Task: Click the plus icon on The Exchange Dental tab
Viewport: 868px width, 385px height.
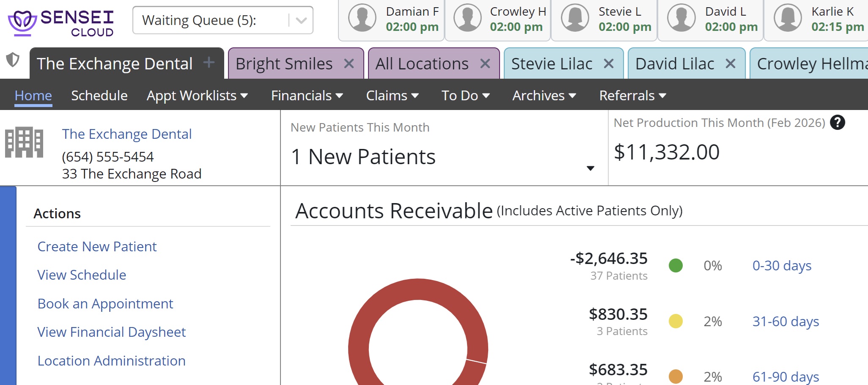Action: 209,63
